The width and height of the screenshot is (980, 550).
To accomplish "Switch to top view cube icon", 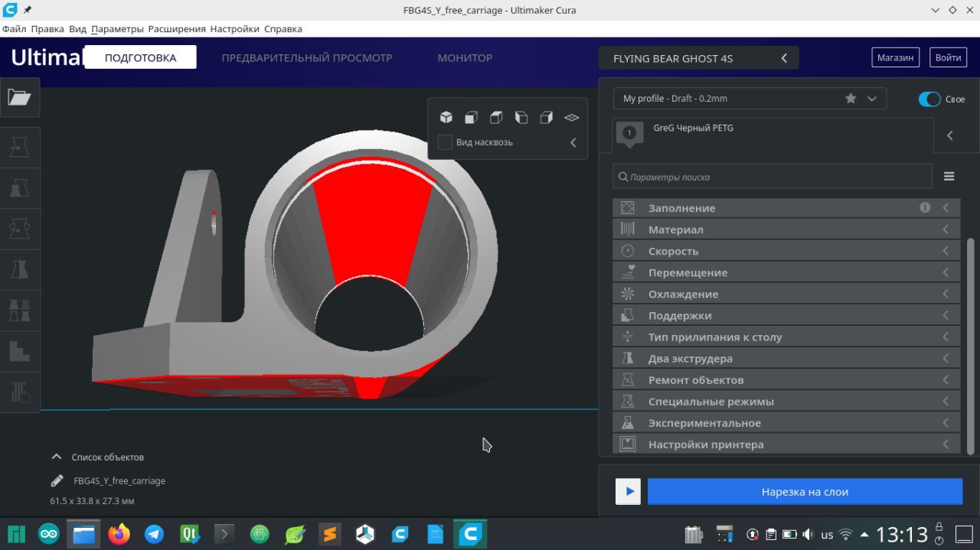I will (496, 117).
